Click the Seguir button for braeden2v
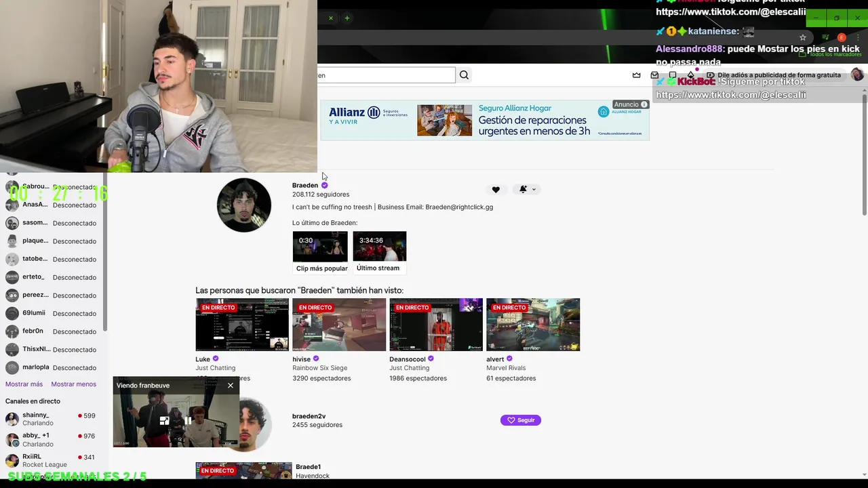 (520, 420)
